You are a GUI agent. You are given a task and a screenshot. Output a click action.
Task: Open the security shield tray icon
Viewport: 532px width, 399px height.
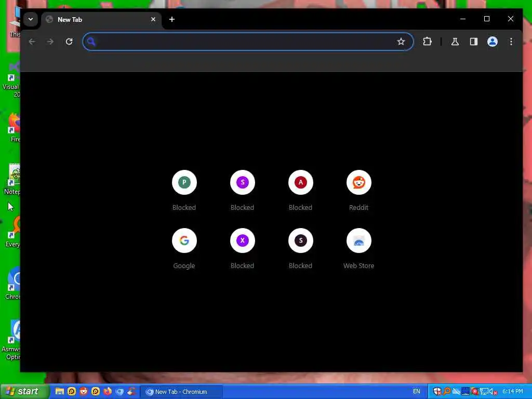pyautogui.click(x=437, y=392)
